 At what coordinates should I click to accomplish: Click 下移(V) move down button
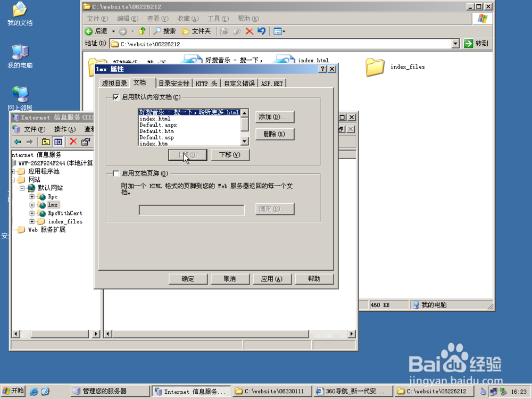coord(230,155)
